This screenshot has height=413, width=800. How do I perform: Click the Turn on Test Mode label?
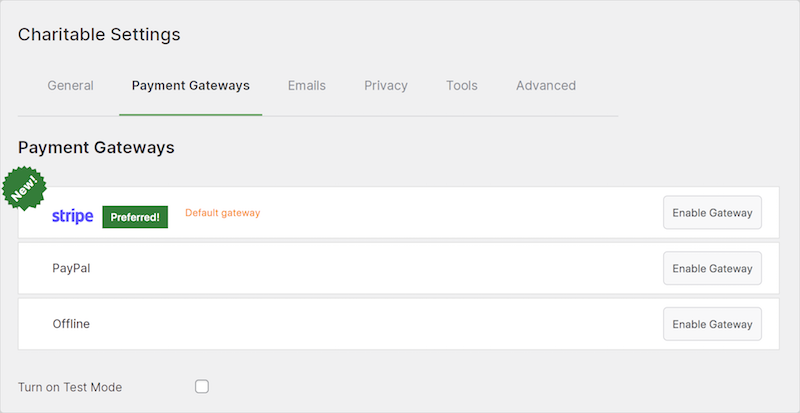tap(70, 387)
